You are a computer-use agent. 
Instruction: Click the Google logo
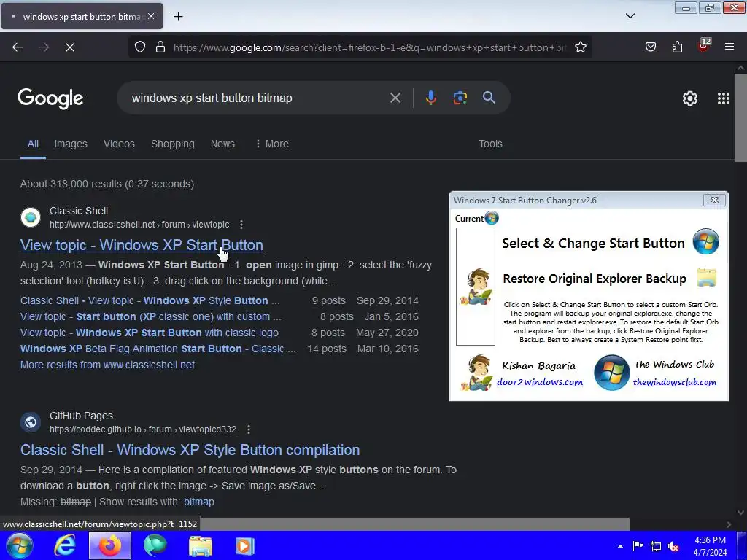(50, 98)
